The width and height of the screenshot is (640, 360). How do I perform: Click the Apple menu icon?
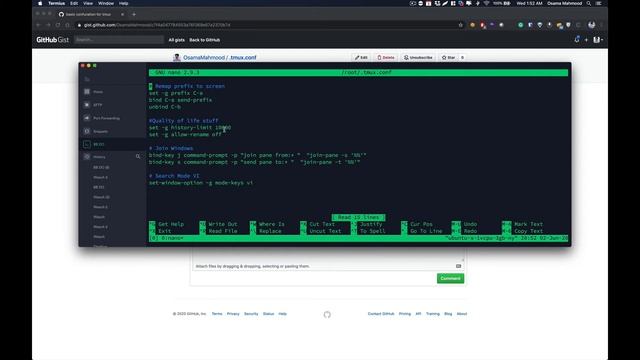tap(40, 3)
